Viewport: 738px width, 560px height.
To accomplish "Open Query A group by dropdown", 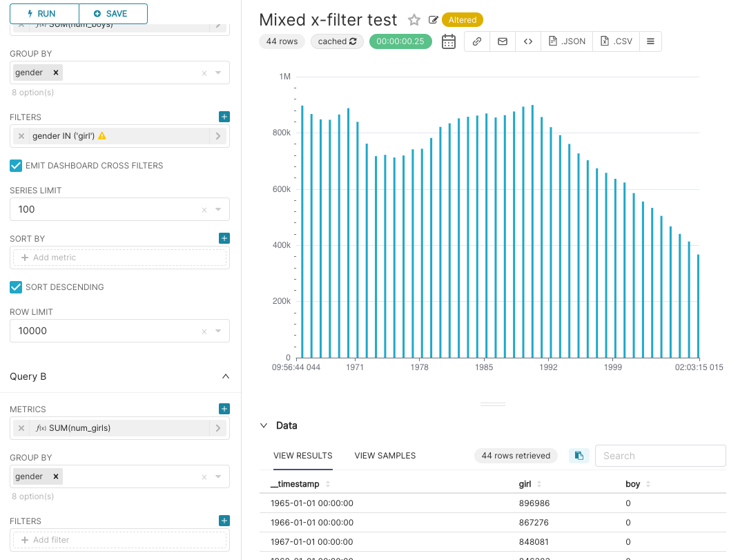I will click(x=218, y=73).
